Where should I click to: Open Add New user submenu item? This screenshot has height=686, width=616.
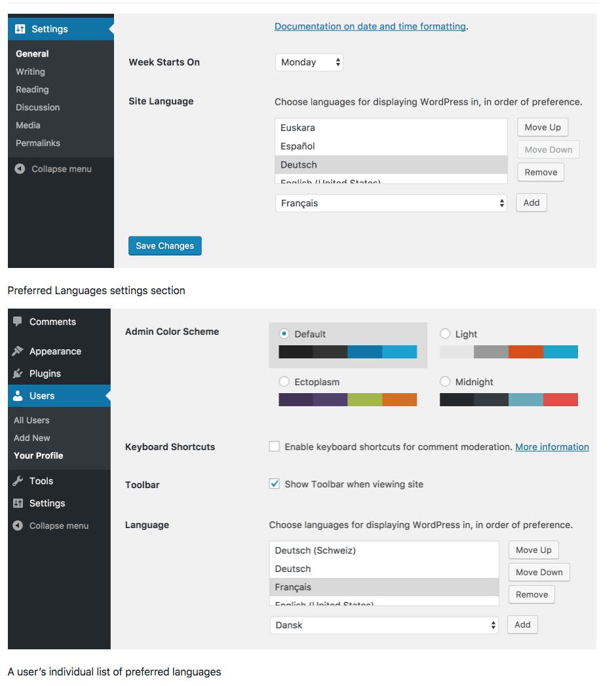coord(32,438)
